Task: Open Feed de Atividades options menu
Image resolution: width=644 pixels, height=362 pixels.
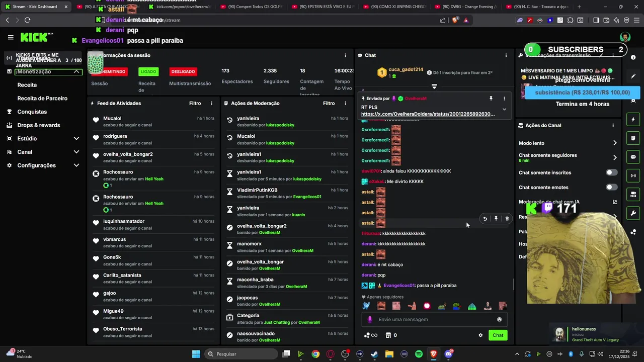Action: click(x=211, y=103)
